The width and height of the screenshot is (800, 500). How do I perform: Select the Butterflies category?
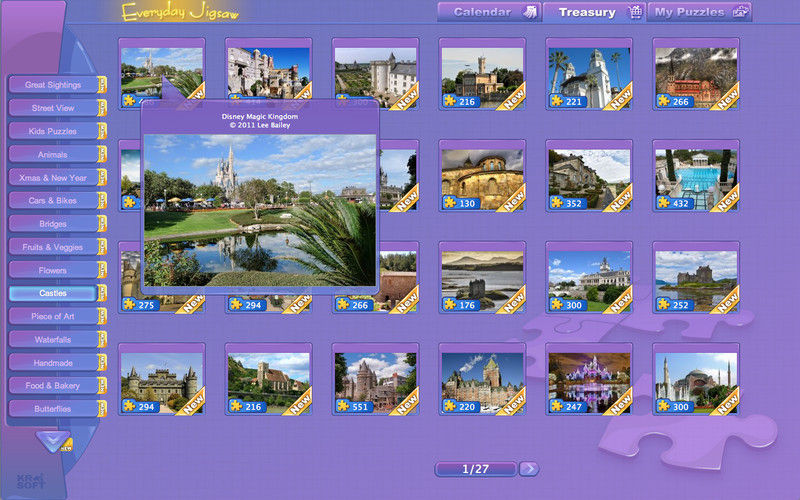[x=53, y=409]
